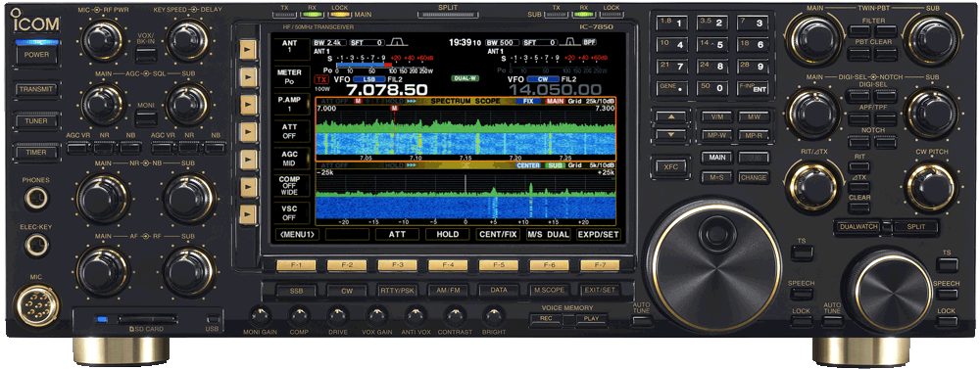The height and width of the screenshot is (369, 980).
Task: Click the yellow arrow key beside COMP
Action: (248, 187)
